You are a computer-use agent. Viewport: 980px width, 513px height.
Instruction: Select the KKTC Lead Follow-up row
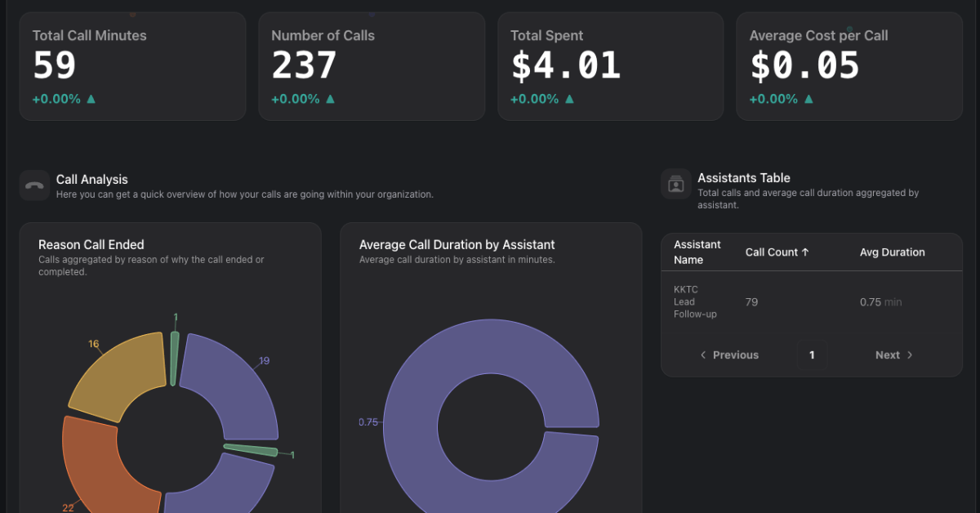[x=812, y=302]
